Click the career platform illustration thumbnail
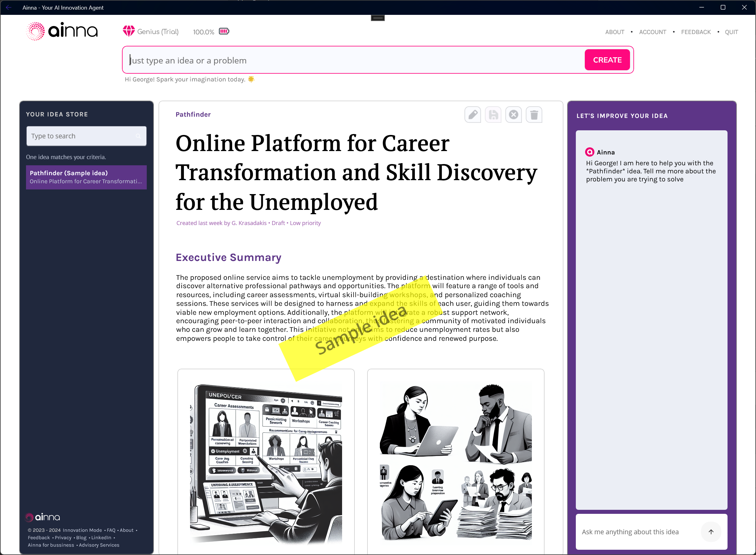 pos(266,462)
